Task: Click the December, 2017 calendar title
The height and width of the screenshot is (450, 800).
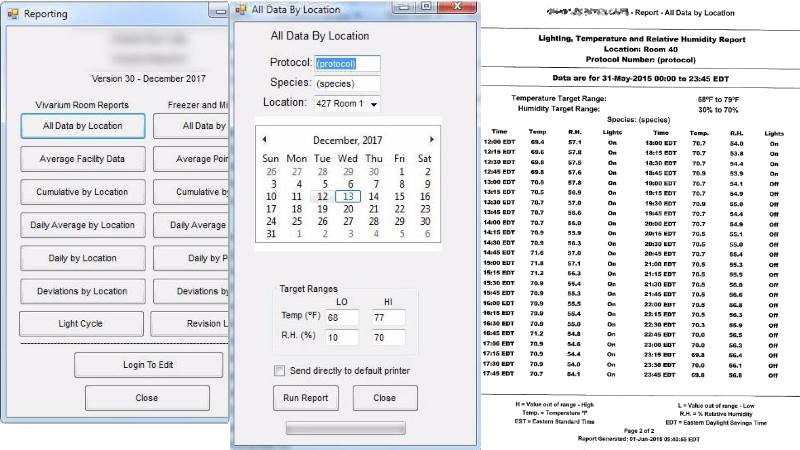Action: pos(347,140)
